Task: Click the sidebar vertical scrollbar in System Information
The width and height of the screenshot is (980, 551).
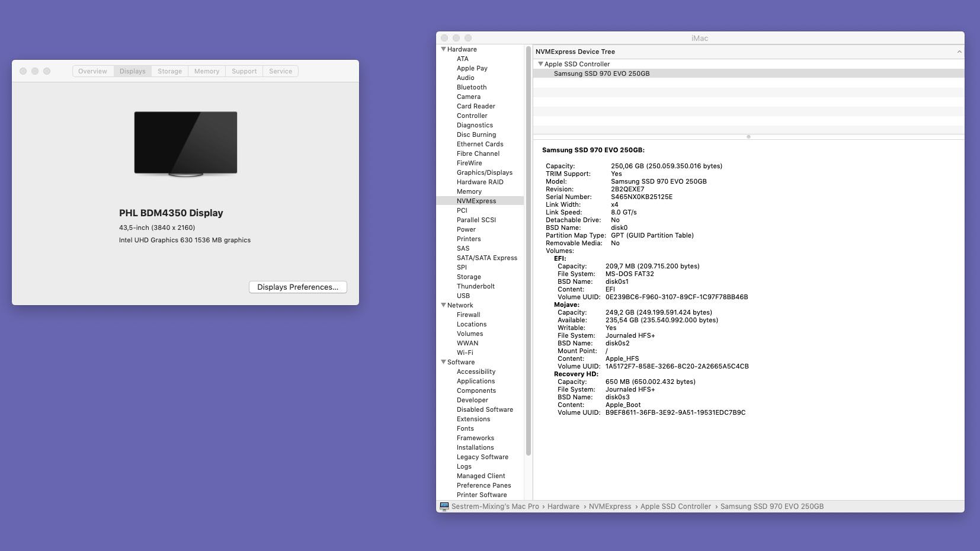Action: (x=528, y=252)
